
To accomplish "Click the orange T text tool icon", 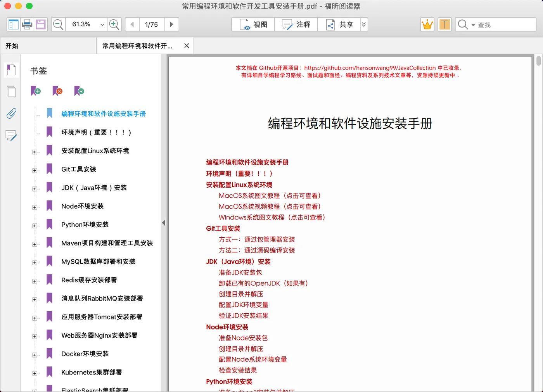I will [x=444, y=24].
